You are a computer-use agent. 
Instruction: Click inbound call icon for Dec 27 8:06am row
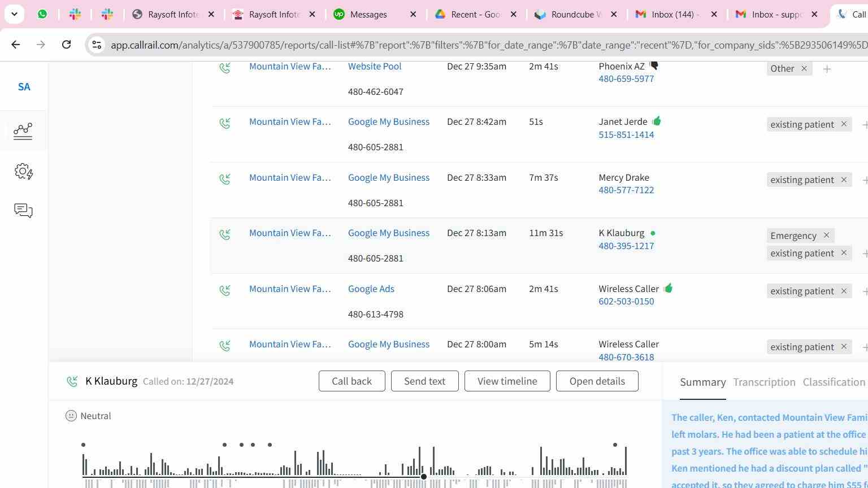click(x=225, y=290)
